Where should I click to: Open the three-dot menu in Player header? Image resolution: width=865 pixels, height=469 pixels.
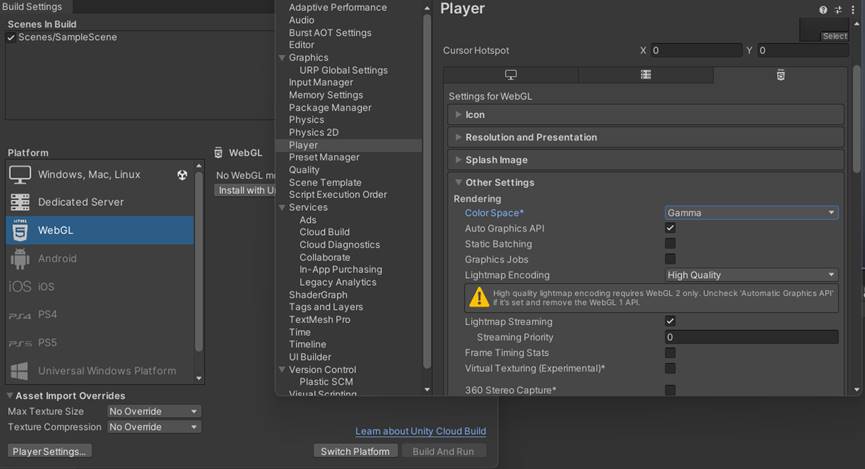852,9
